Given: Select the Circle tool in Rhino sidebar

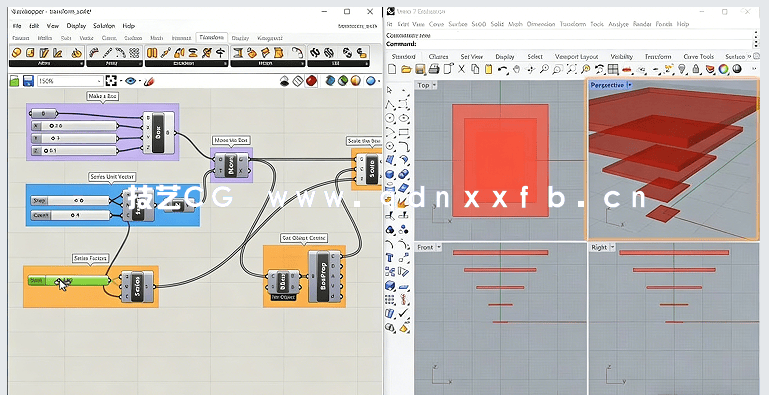Looking at the screenshot, I should pos(389,118).
